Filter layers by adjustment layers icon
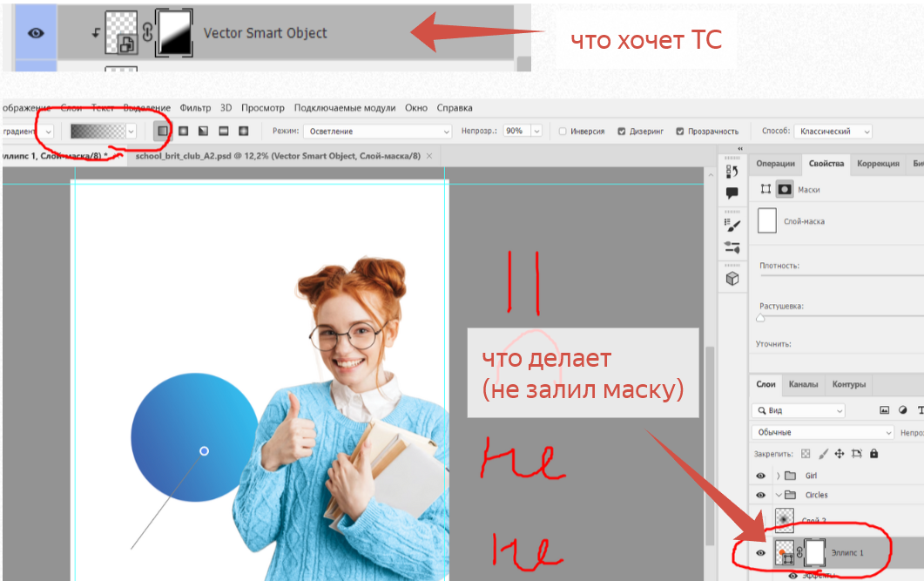This screenshot has height=581, width=924. pyautogui.click(x=903, y=410)
